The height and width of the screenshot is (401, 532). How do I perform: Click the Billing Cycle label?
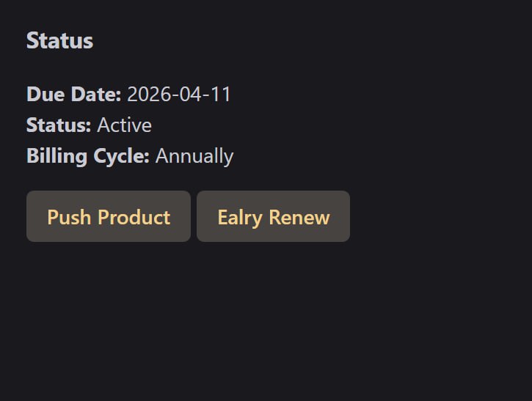[88, 156]
